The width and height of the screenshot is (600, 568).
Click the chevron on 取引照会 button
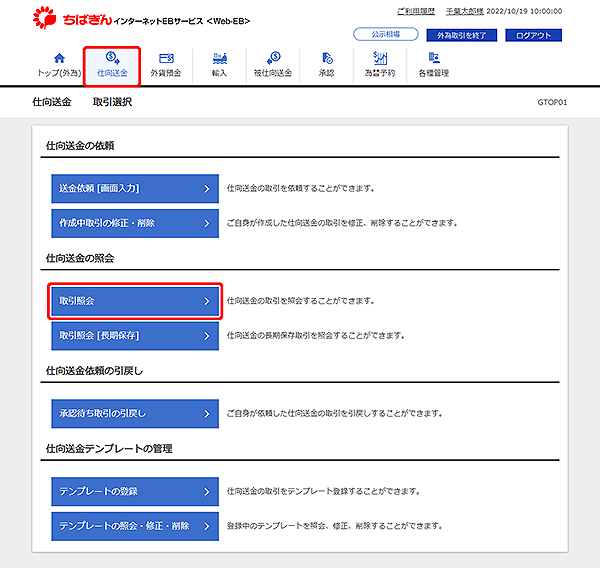pos(207,302)
